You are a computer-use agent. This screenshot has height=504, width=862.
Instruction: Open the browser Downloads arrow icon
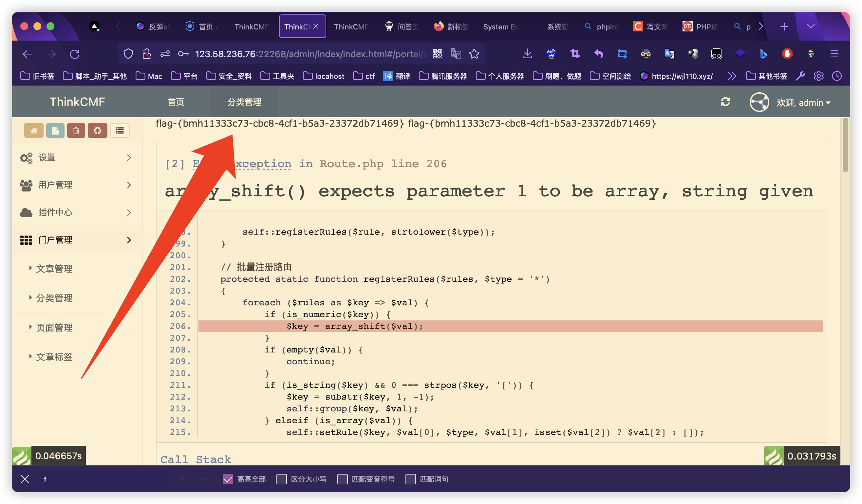coord(528,54)
